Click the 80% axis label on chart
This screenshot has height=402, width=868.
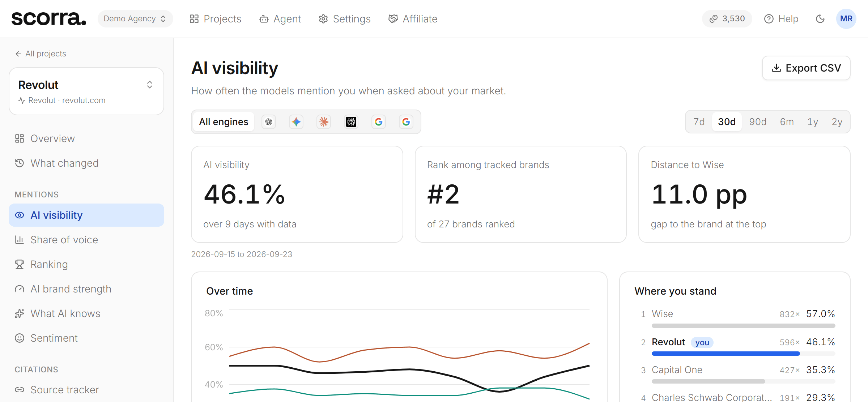click(214, 313)
